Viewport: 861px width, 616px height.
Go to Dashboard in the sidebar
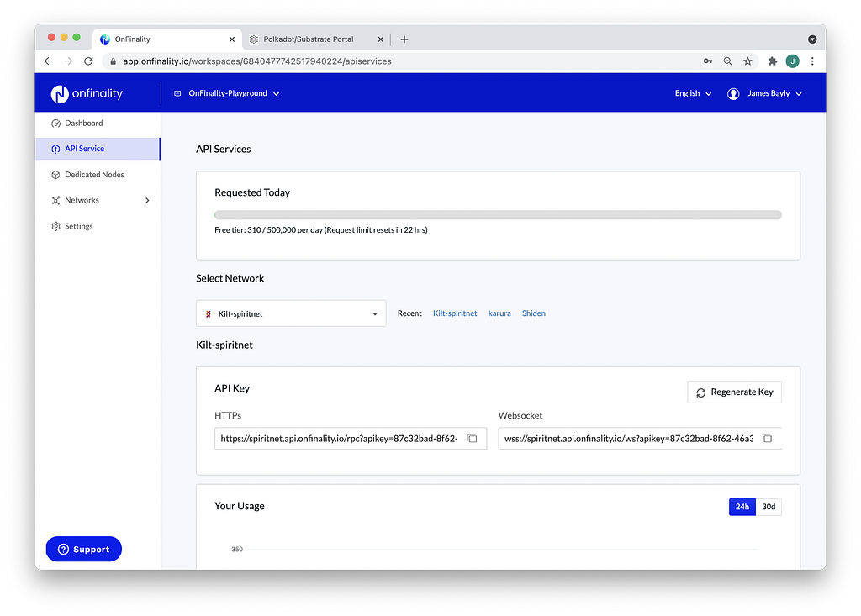[83, 123]
